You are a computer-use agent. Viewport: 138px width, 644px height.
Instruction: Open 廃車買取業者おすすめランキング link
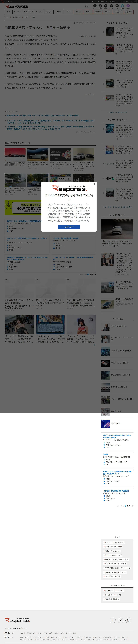coord(115,563)
